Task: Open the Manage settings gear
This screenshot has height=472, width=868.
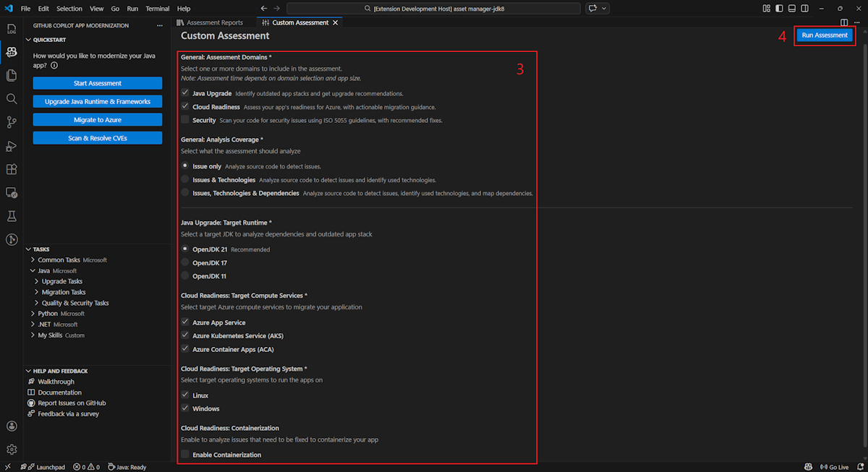Action: tap(11, 450)
